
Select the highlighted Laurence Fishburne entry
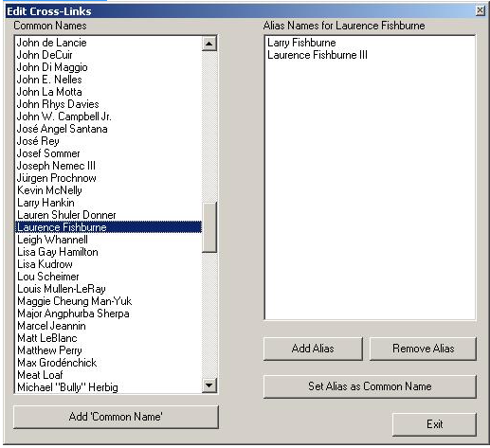click(x=108, y=227)
